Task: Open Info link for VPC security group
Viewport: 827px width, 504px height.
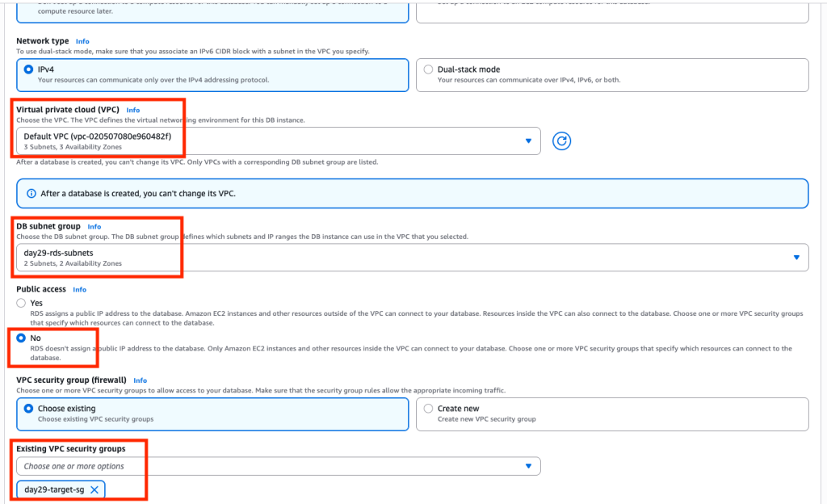Action: 141,380
